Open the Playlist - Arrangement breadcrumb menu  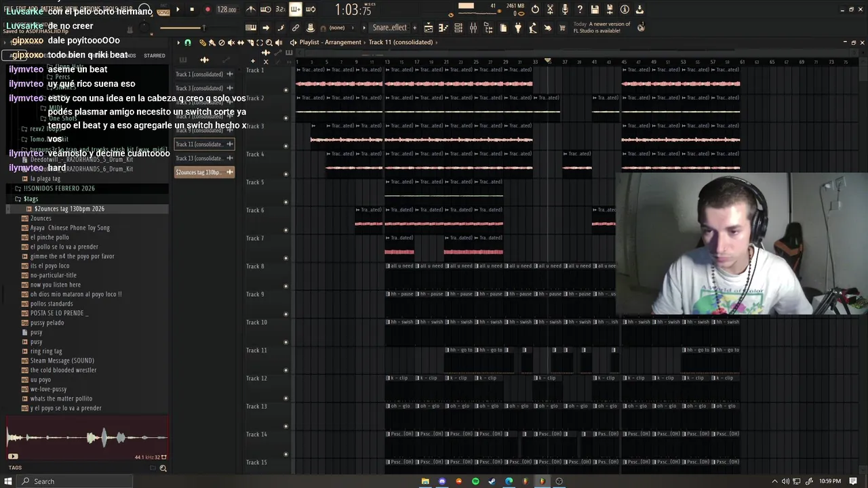click(x=330, y=42)
